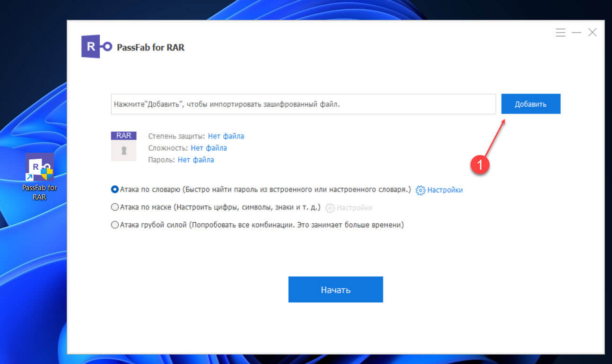The image size is (612, 364).
Task: Click gear icon next to mask attack
Action: point(330,208)
